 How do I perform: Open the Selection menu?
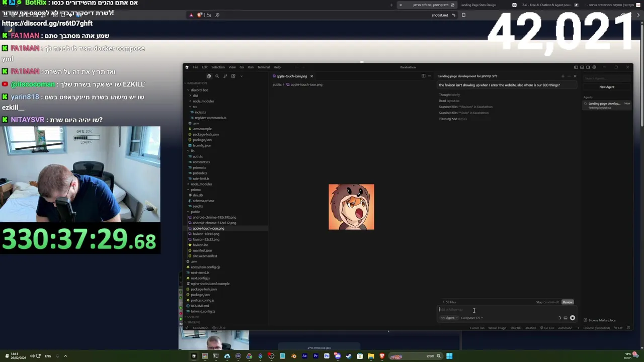pos(218,67)
